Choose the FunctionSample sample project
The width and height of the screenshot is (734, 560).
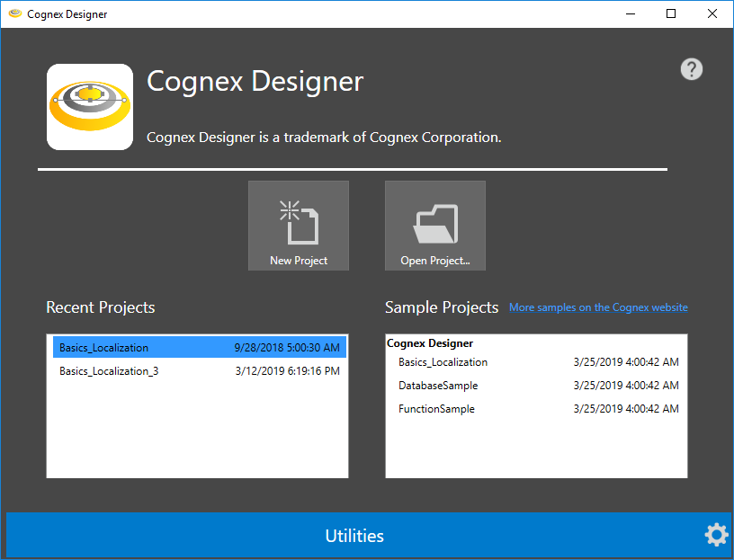click(x=436, y=409)
